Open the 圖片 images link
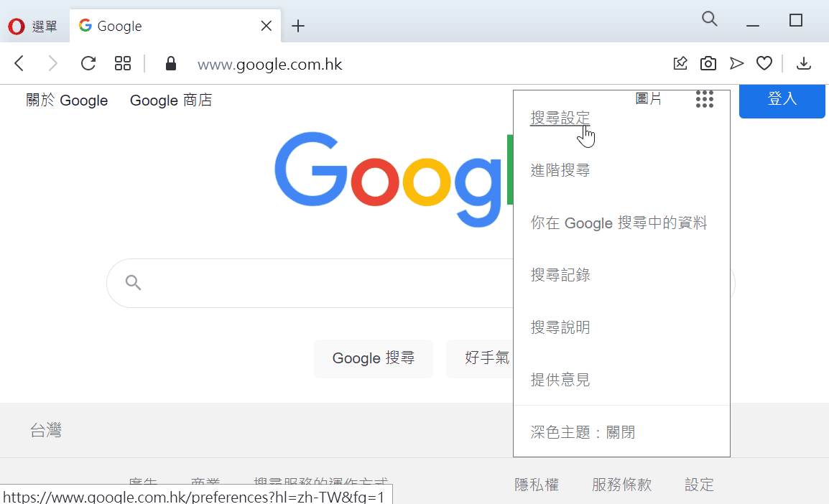This screenshot has width=829, height=504. (x=649, y=98)
